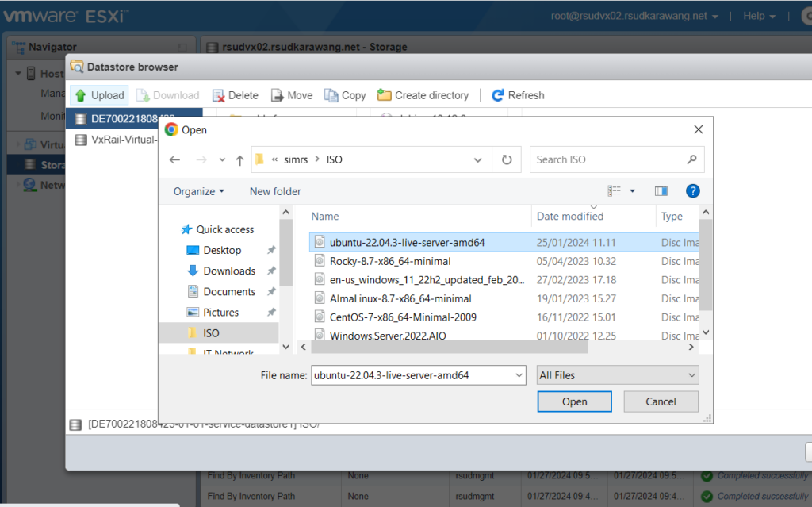Select Downloads in Quick access
Screen dimensions: 812x507
(x=229, y=271)
